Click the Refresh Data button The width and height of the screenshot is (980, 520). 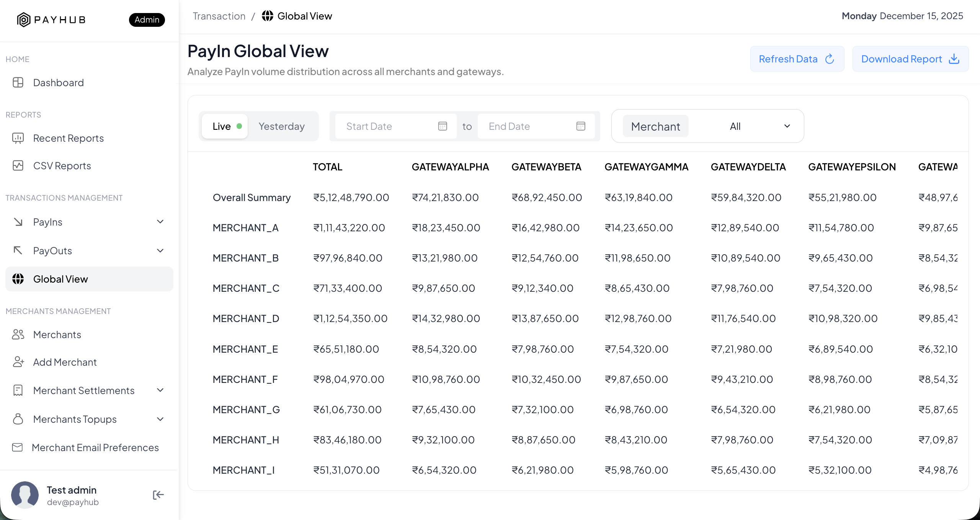pos(797,59)
